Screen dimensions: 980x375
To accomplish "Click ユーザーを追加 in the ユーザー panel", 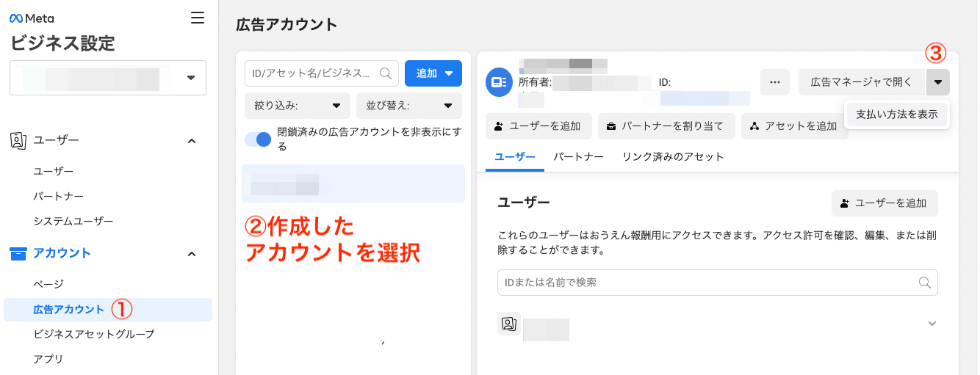I will click(884, 203).
